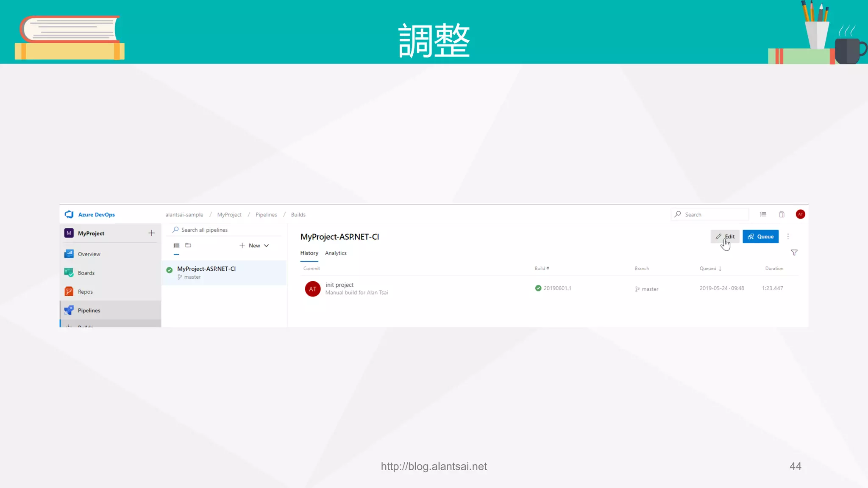Viewport: 868px width, 488px height.
Task: Switch to the Analytics tab
Action: (x=336, y=253)
